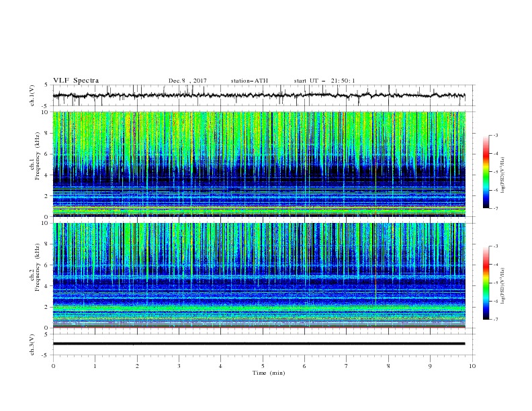Click the "log(PSD)(V²/Hz)" label beside ch.2 colorbar
The width and height of the screenshot is (532, 411).
point(503,286)
